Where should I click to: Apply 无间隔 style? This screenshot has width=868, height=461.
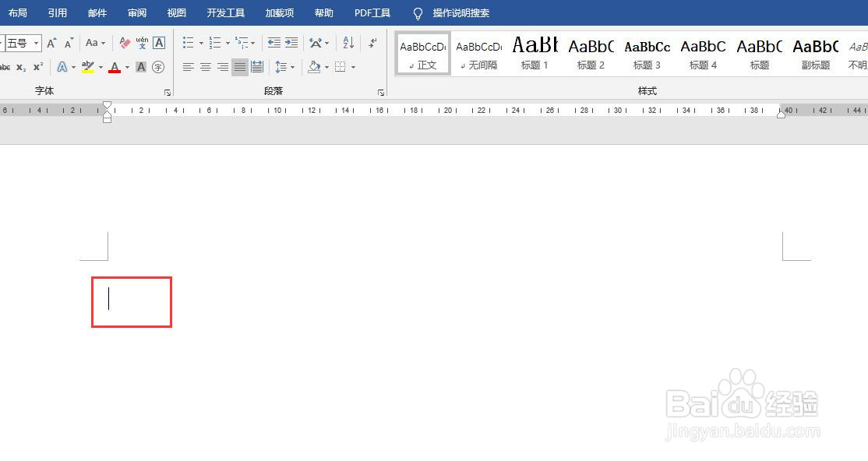[x=479, y=54]
